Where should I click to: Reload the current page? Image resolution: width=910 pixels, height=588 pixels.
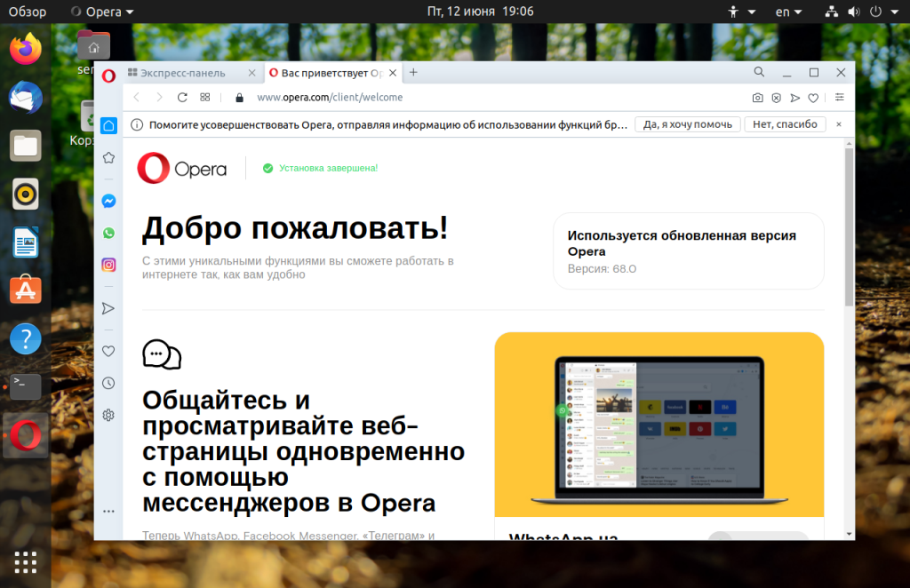point(182,98)
